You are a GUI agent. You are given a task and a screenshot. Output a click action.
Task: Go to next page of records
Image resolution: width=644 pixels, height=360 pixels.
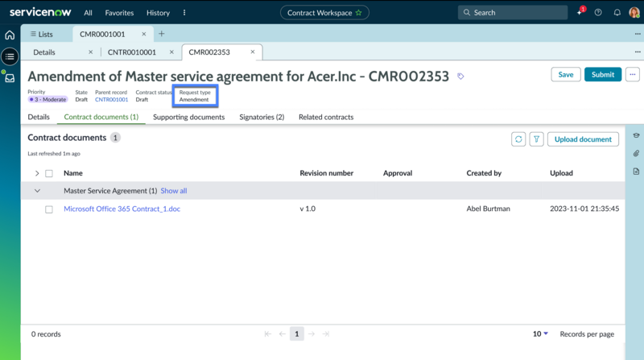[312, 333]
